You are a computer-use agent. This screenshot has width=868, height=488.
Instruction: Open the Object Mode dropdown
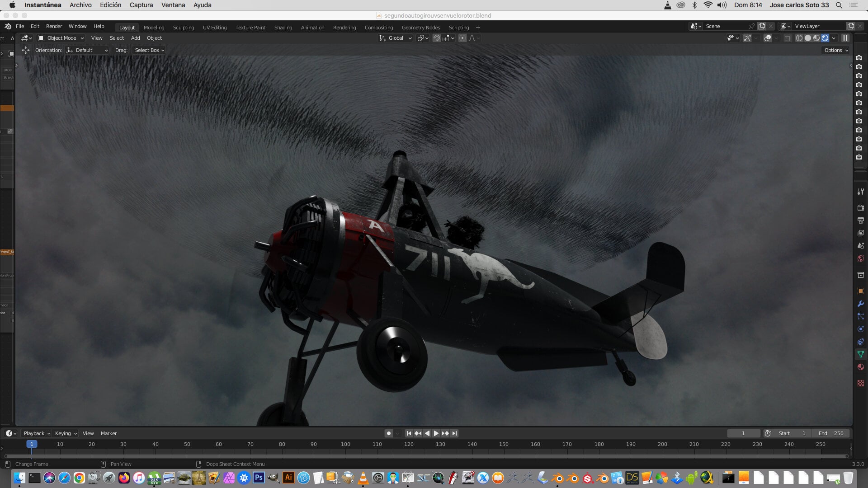pos(61,38)
